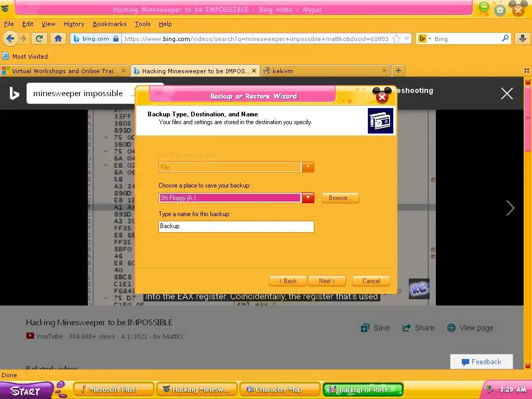The width and height of the screenshot is (532, 399).
Task: Go to next video with right chevron
Action: (510, 208)
